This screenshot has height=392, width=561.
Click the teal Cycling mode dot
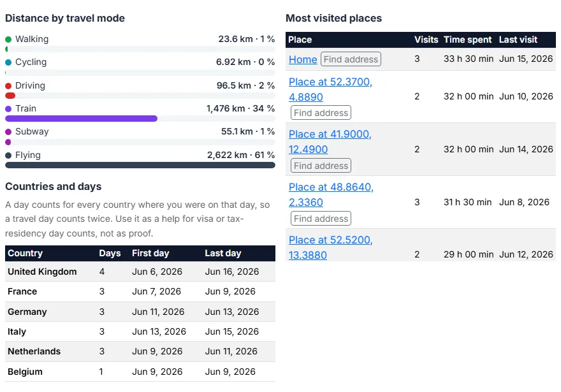click(8, 62)
